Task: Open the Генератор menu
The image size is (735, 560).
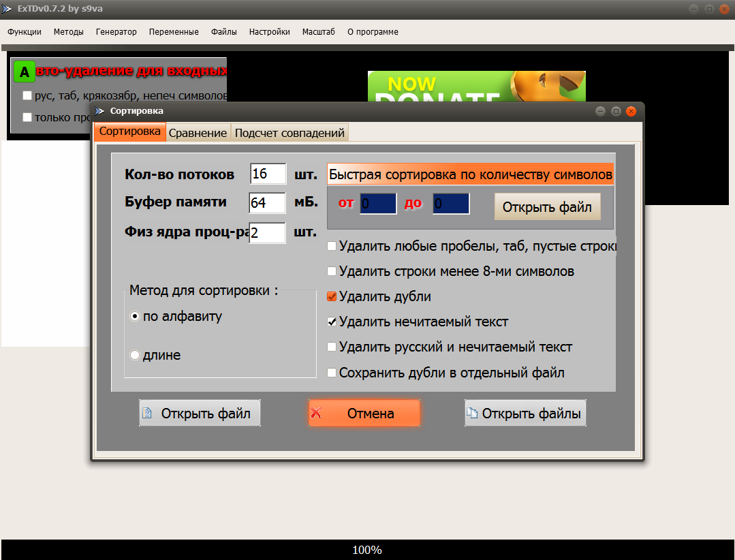Action: (116, 32)
